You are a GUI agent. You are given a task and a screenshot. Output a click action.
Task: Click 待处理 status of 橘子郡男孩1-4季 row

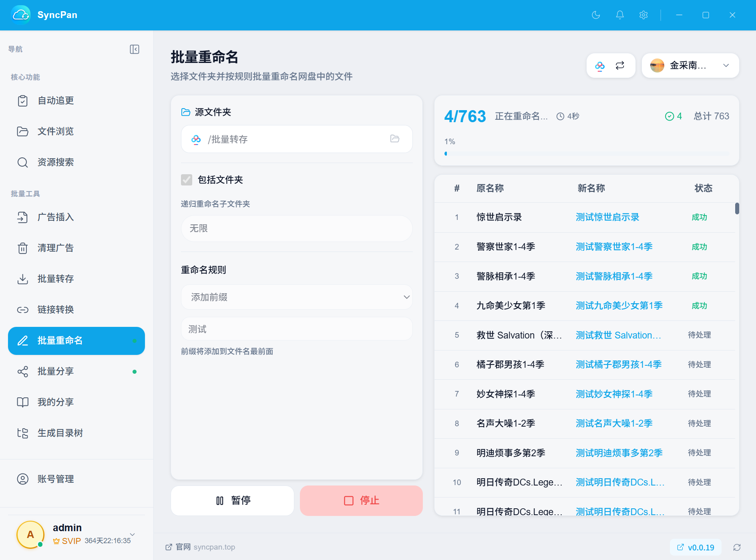pos(700,365)
